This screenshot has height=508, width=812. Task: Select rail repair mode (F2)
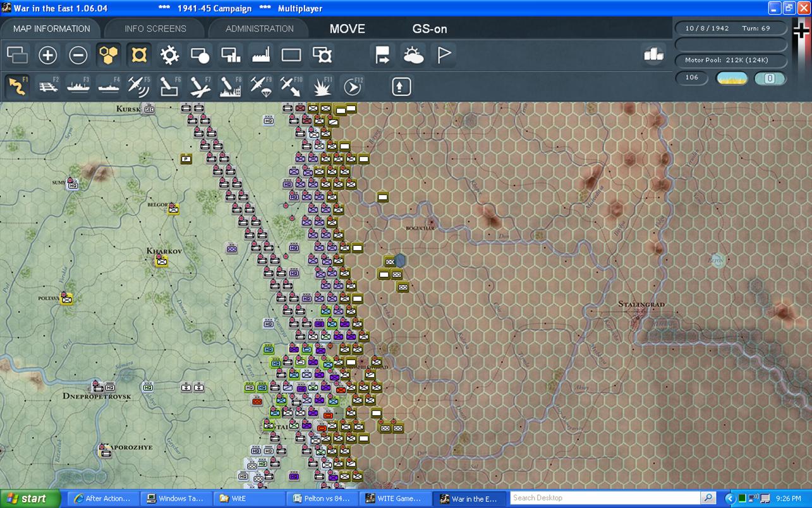pos(48,86)
